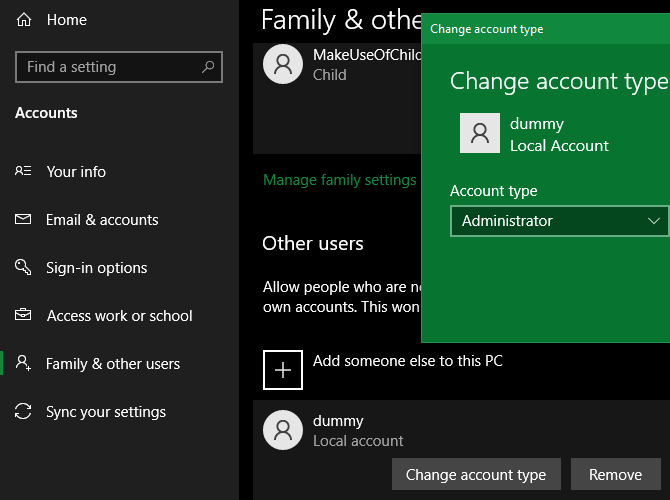Focus the Find a setting search box
Image resolution: width=670 pixels, height=500 pixels.
pos(110,67)
